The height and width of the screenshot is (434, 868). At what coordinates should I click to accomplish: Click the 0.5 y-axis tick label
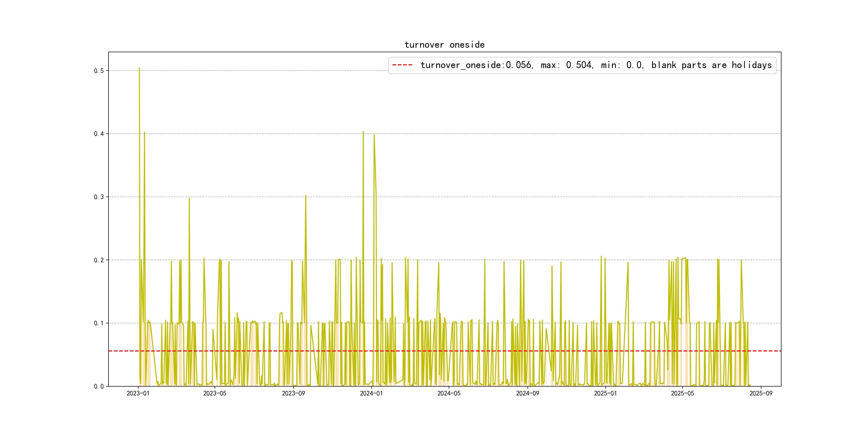99,71
